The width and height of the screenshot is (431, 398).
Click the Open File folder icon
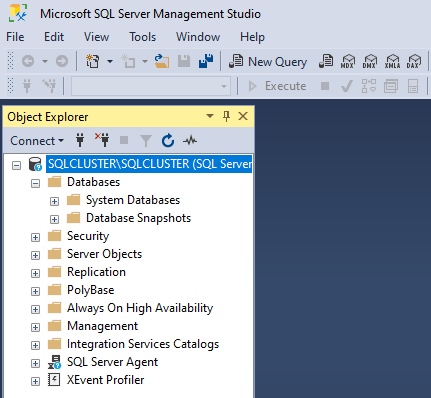point(162,61)
